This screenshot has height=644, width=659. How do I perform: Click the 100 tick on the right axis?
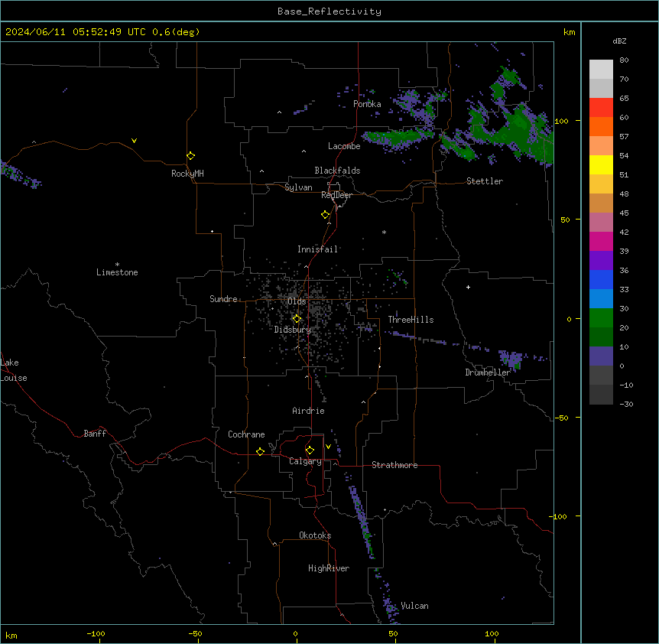point(561,121)
